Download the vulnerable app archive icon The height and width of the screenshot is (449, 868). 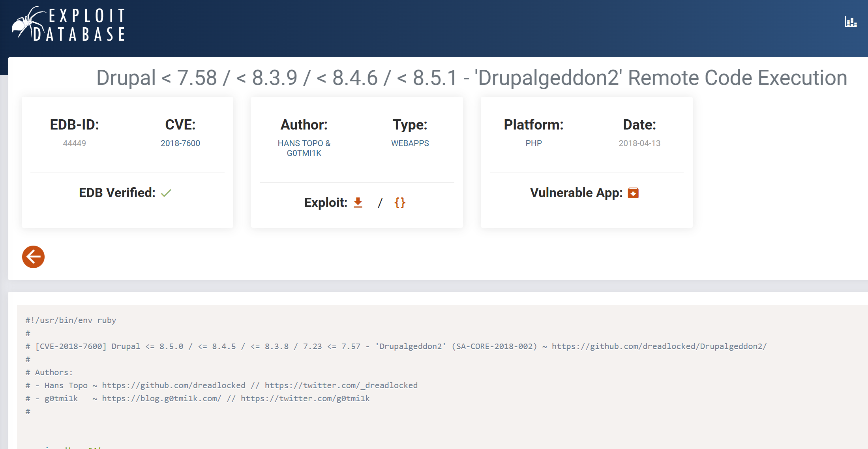tap(633, 193)
